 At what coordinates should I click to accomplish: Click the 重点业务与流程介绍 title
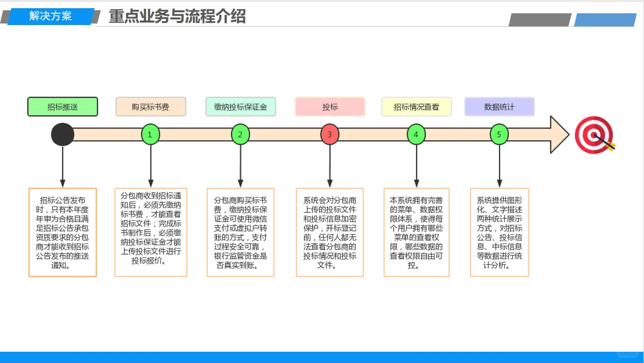[x=177, y=17]
